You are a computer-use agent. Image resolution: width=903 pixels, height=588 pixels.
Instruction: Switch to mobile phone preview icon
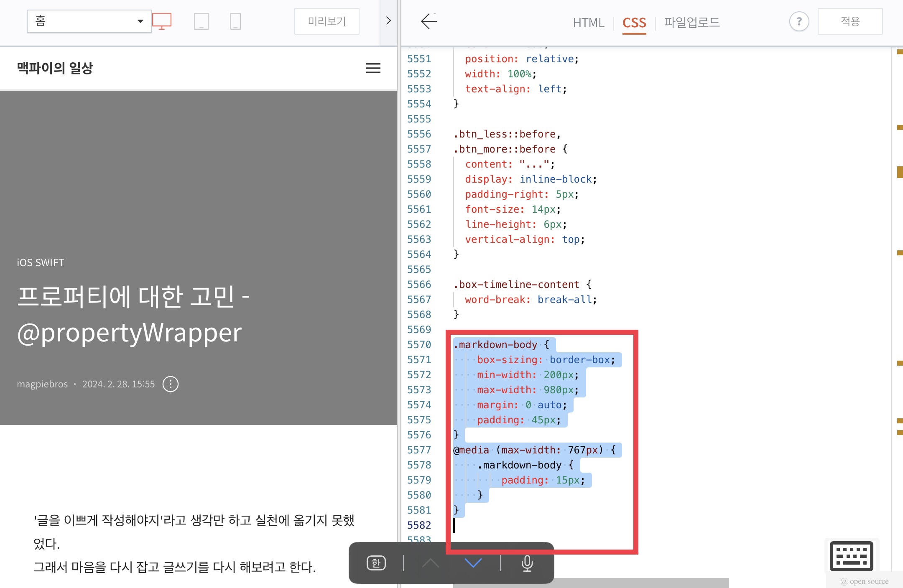point(235,21)
